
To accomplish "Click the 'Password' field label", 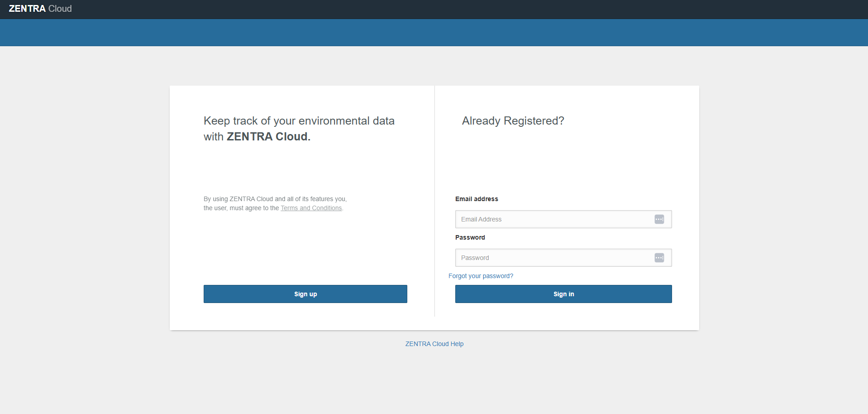I will click(x=470, y=237).
